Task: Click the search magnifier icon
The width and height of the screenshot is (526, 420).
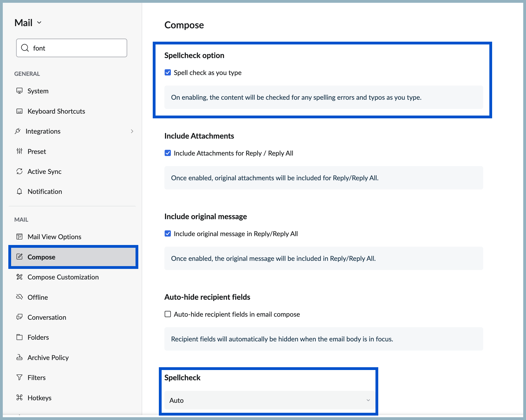Action: coord(25,48)
